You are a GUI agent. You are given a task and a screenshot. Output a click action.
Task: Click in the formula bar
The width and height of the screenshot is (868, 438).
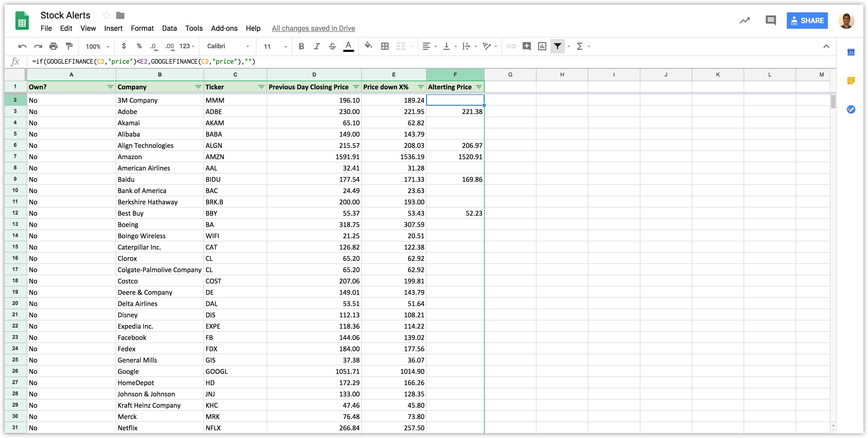coord(431,61)
